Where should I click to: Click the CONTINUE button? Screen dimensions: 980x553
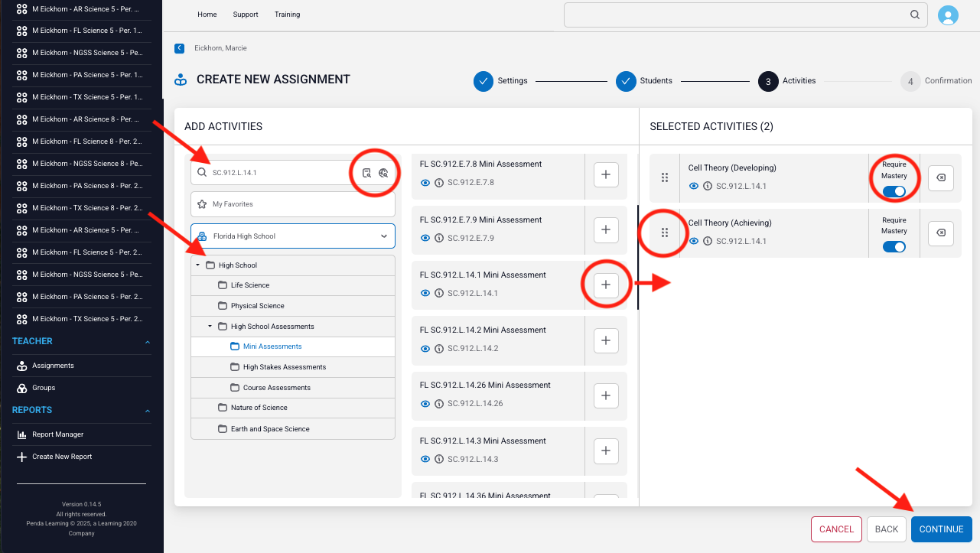click(x=941, y=529)
